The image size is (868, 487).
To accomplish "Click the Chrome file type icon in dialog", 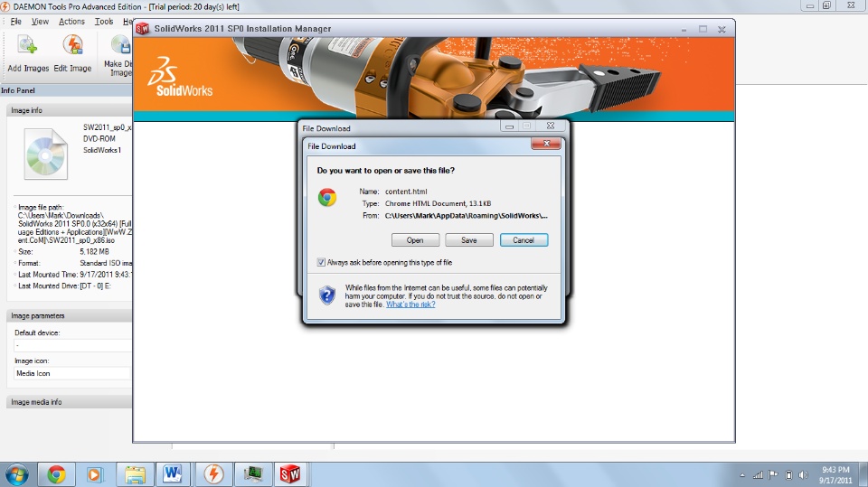I will click(x=327, y=198).
